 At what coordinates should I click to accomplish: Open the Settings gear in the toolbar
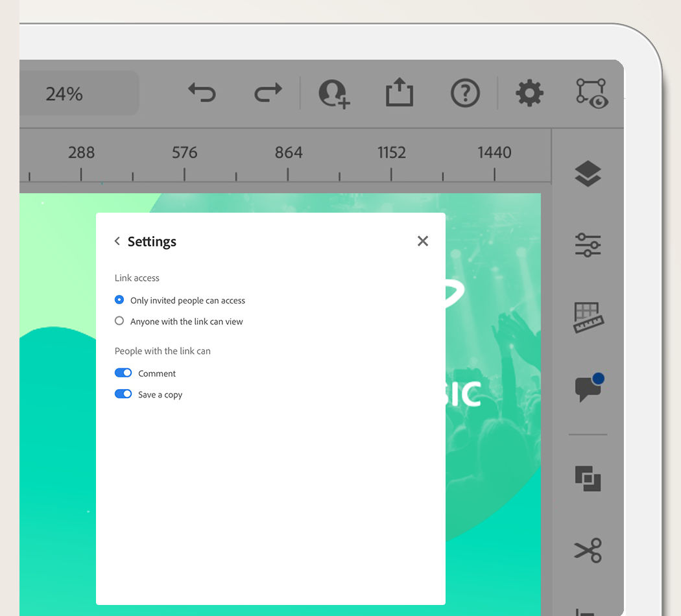click(529, 93)
